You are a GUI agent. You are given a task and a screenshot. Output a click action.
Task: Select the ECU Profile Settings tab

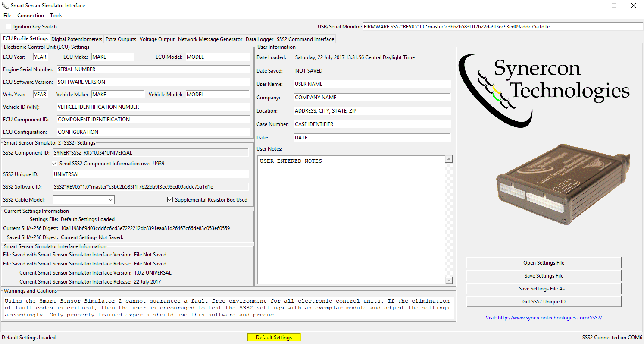25,38
